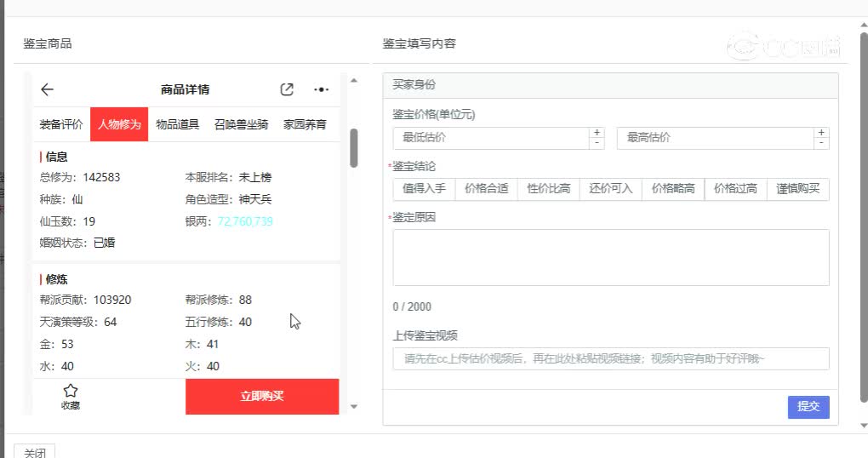Viewport: 868px width, 458px height.
Task: Click the back arrow in product details
Action: [47, 89]
